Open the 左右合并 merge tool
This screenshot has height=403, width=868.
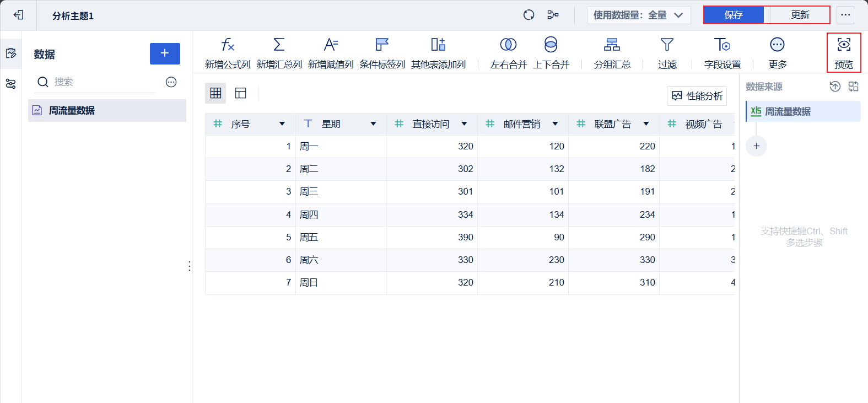tap(508, 45)
